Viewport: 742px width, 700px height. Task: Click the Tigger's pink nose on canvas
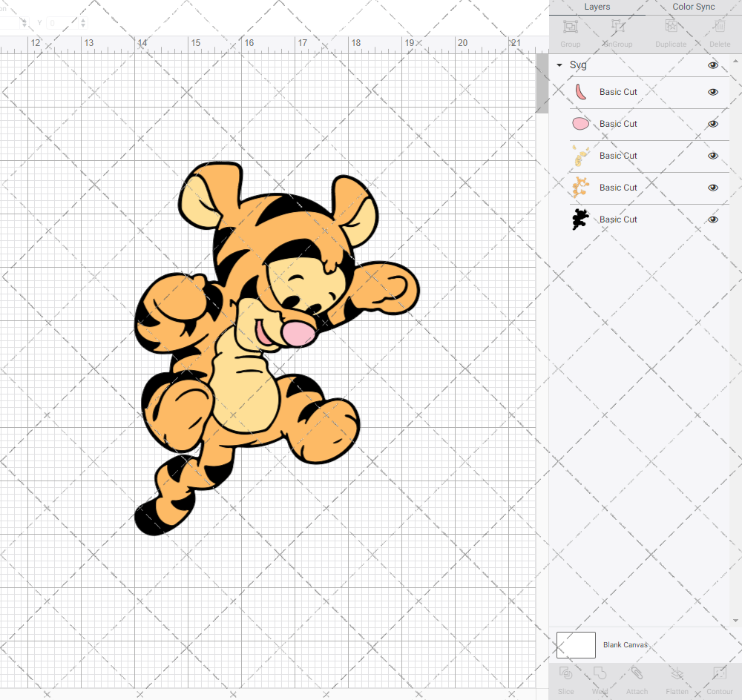298,333
